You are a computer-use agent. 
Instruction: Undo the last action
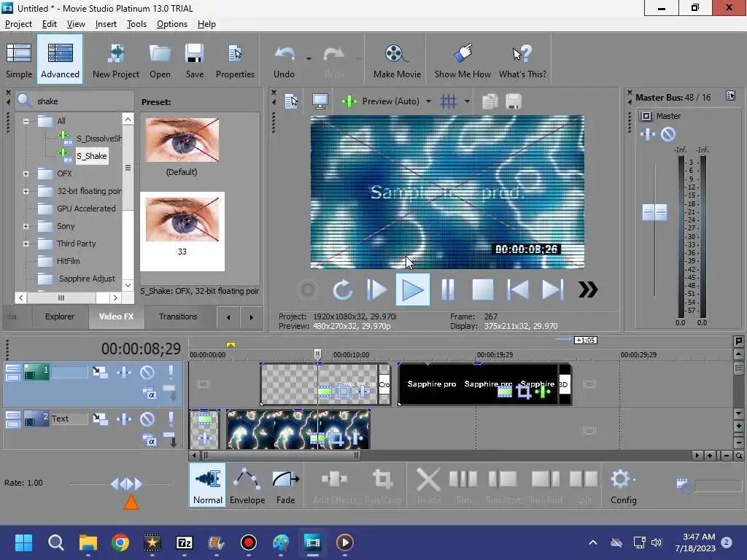click(x=285, y=60)
